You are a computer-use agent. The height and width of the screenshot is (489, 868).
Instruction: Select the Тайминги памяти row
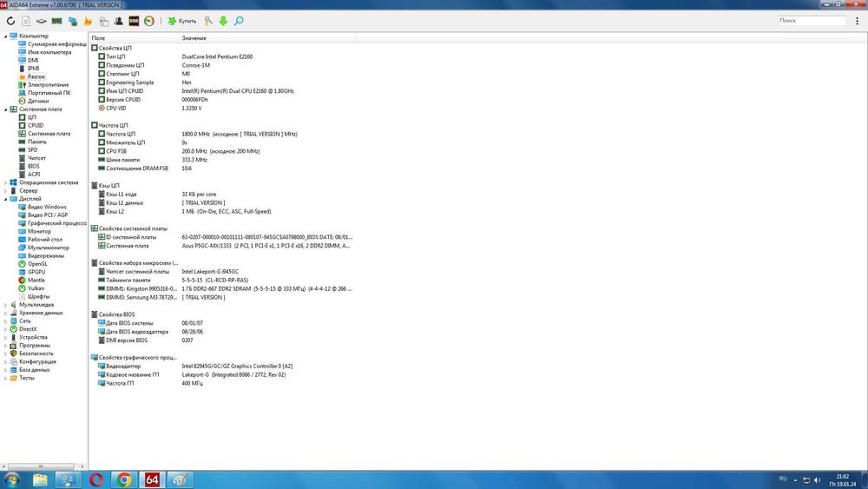click(x=221, y=280)
